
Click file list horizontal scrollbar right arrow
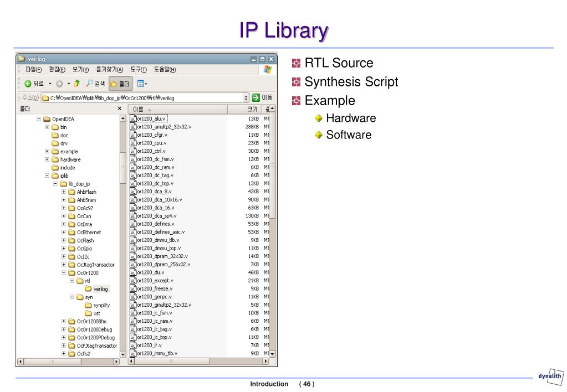(266, 362)
